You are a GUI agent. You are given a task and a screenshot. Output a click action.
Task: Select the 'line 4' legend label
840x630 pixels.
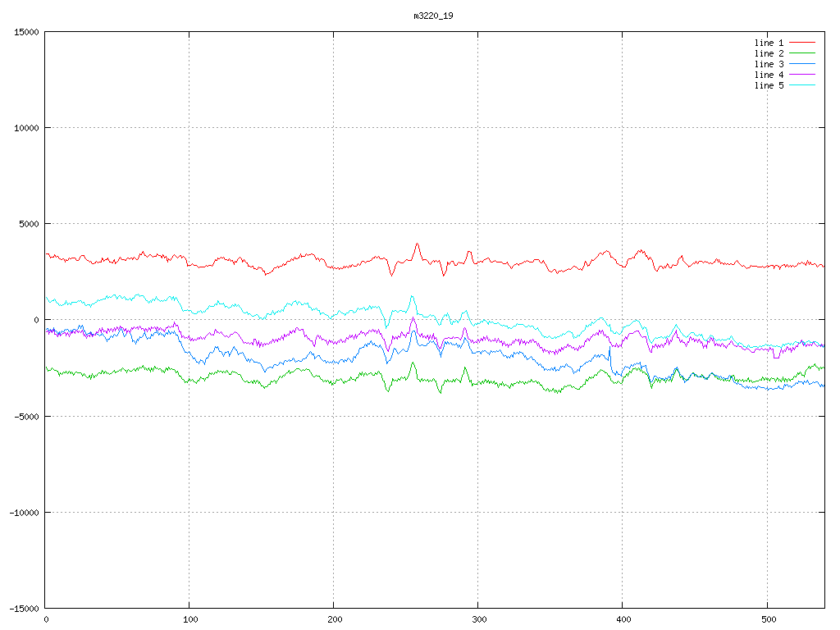pyautogui.click(x=769, y=75)
